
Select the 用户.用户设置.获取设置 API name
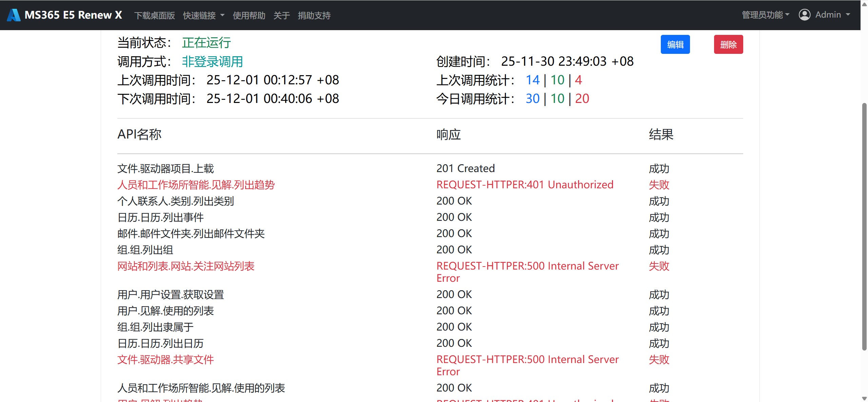coord(171,295)
